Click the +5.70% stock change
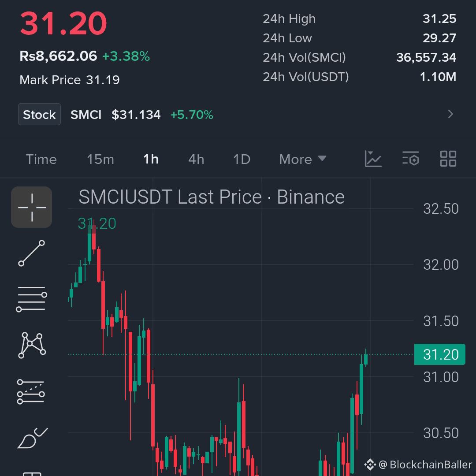 tap(192, 115)
